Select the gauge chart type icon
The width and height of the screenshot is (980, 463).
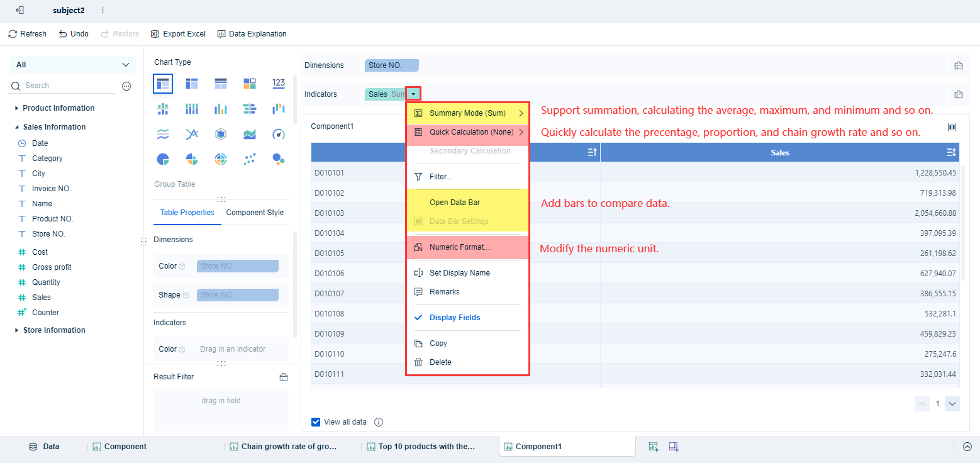tap(279, 133)
